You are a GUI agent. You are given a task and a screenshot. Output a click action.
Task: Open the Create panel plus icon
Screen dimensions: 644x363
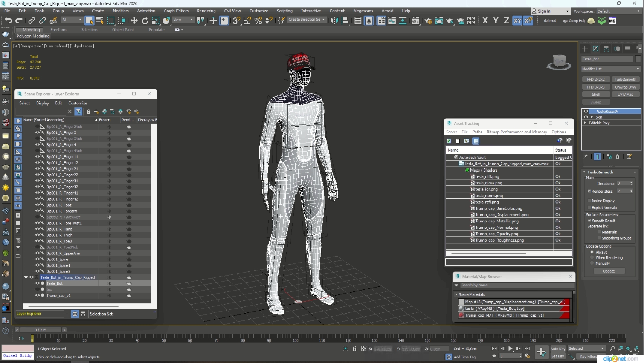pyautogui.click(x=585, y=49)
